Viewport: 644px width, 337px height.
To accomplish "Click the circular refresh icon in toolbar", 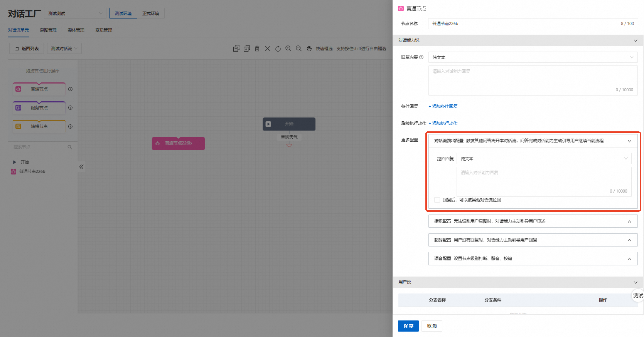I will tap(278, 49).
